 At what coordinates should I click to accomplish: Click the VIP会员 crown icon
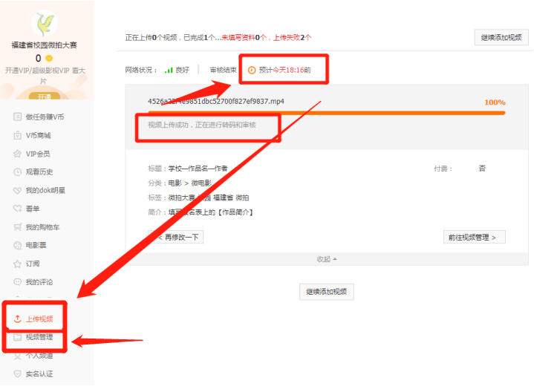tap(18, 154)
